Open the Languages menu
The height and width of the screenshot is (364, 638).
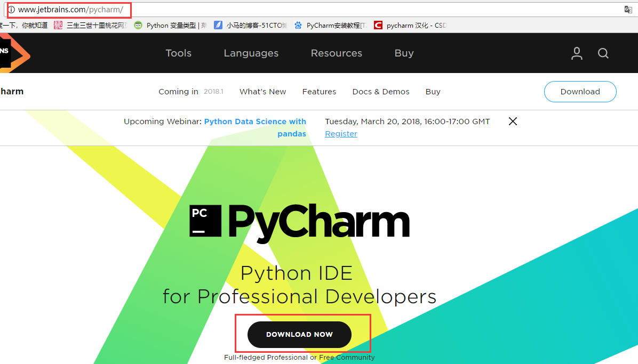251,53
